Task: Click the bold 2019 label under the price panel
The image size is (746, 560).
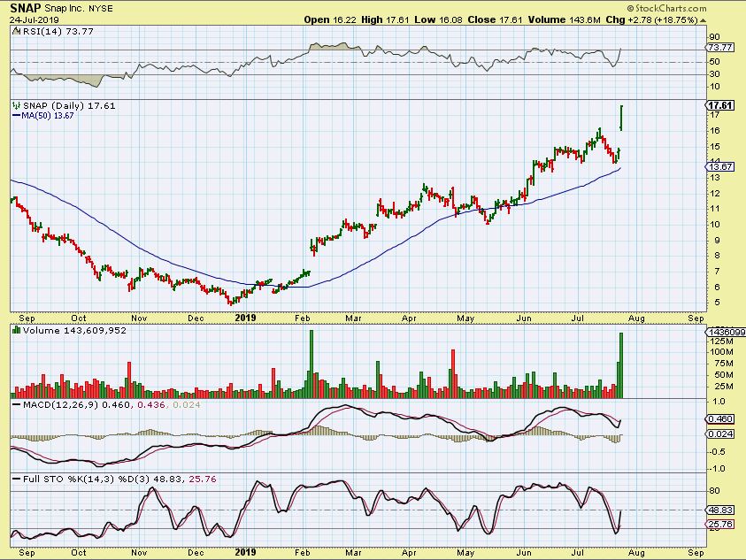Action: coord(245,318)
